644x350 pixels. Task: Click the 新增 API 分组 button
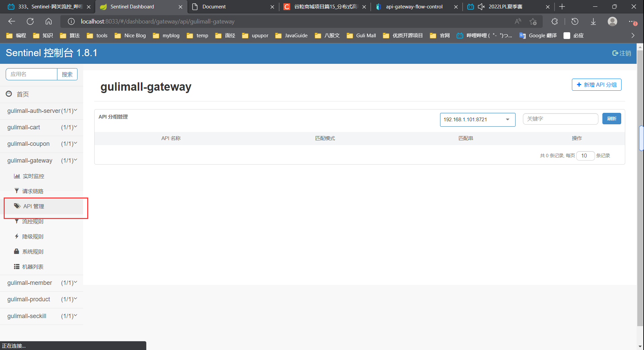tap(597, 85)
